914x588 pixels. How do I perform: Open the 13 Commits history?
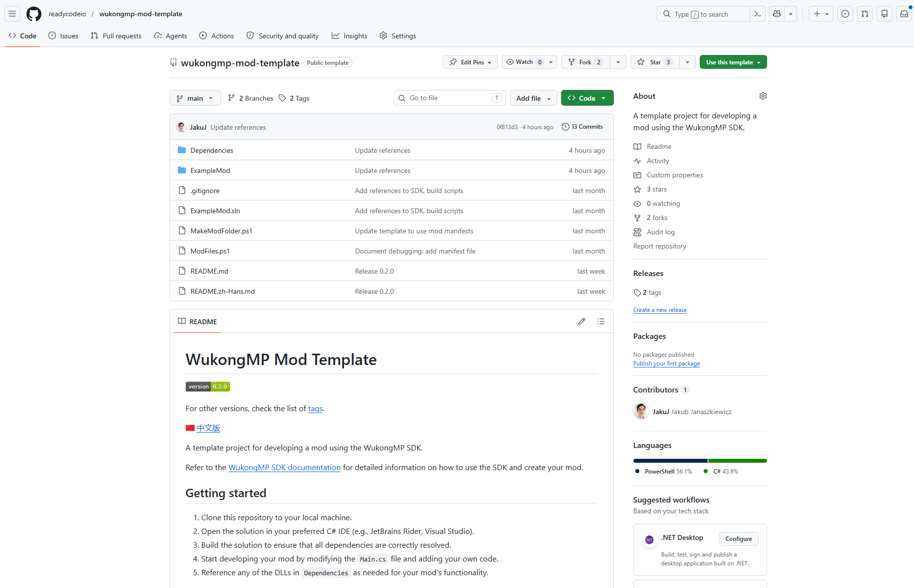coord(582,127)
